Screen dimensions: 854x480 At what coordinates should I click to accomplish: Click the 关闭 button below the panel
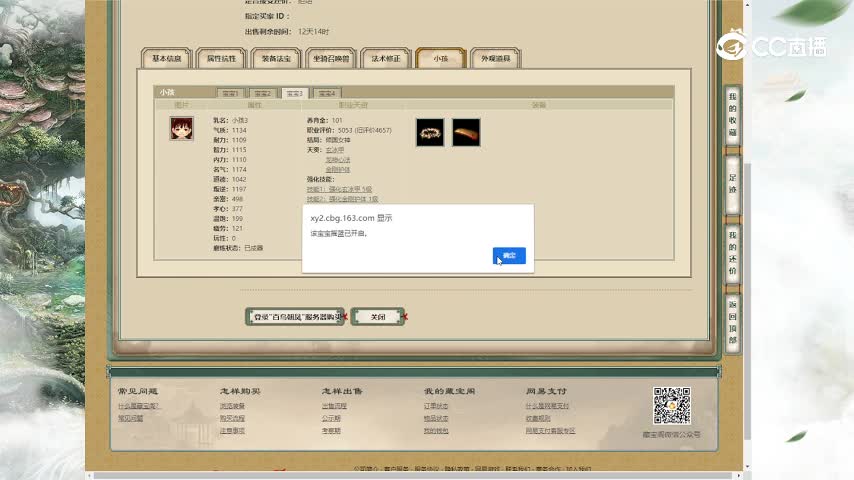(378, 317)
